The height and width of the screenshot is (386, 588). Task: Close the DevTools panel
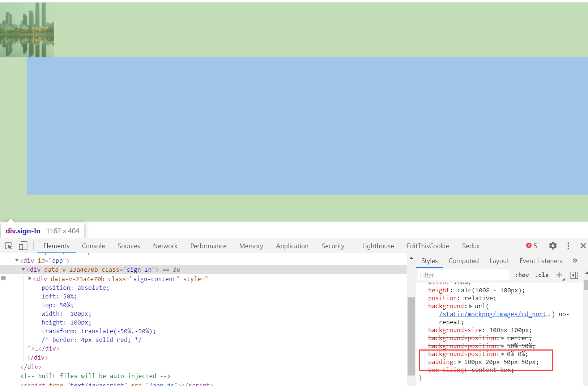(583, 246)
